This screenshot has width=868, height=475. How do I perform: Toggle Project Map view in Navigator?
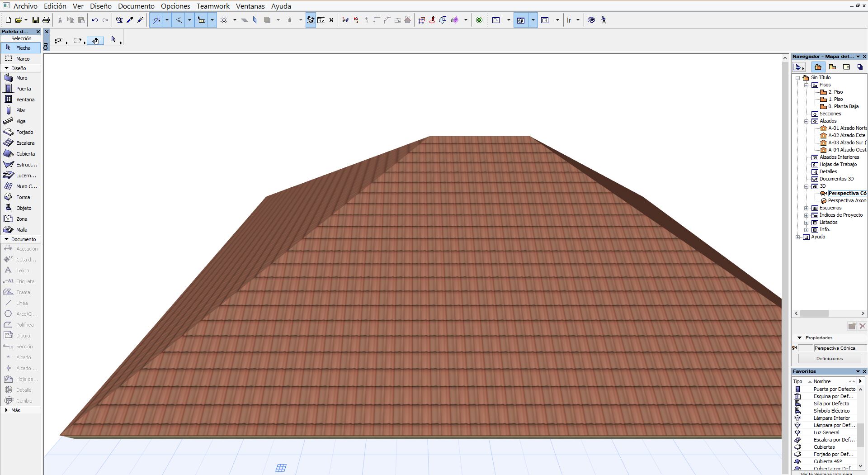[817, 67]
